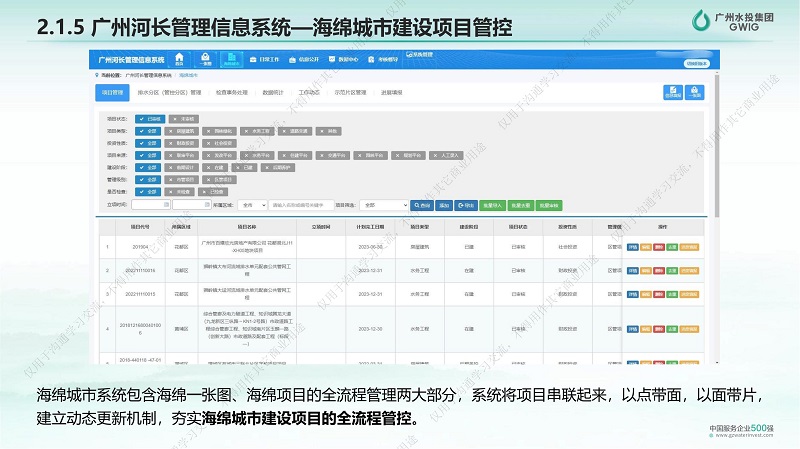Click the export arrow icon on 导出
Viewport: 800px width, 449px height.
460,205
